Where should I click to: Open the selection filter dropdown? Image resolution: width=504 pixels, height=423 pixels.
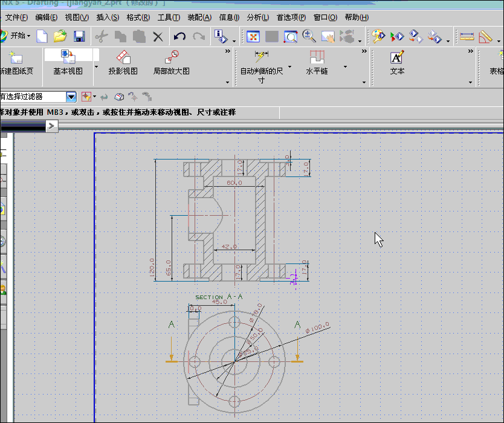[x=71, y=97]
